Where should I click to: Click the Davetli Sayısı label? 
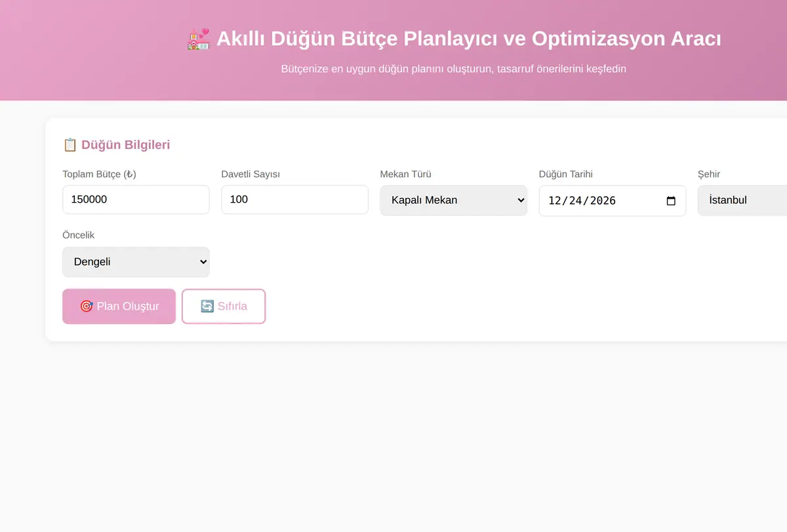(251, 174)
